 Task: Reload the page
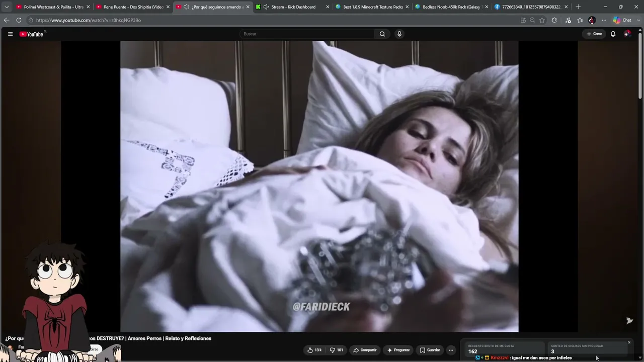pyautogui.click(x=19, y=20)
